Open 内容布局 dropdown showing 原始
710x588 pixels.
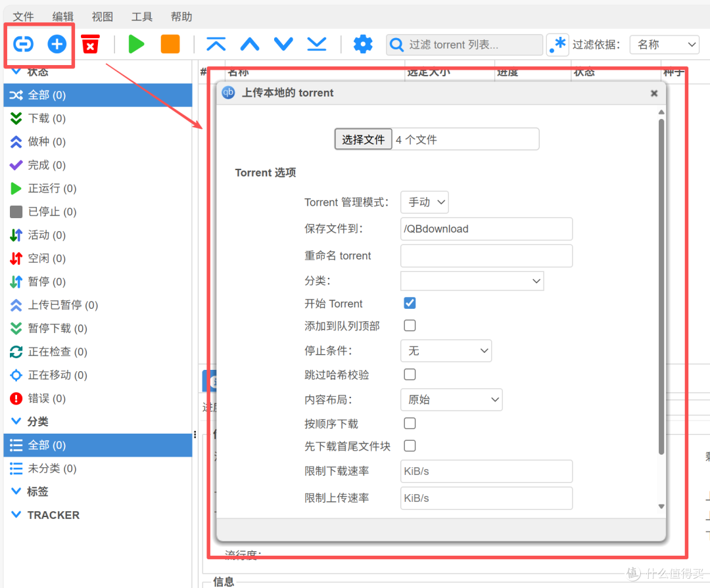click(452, 399)
